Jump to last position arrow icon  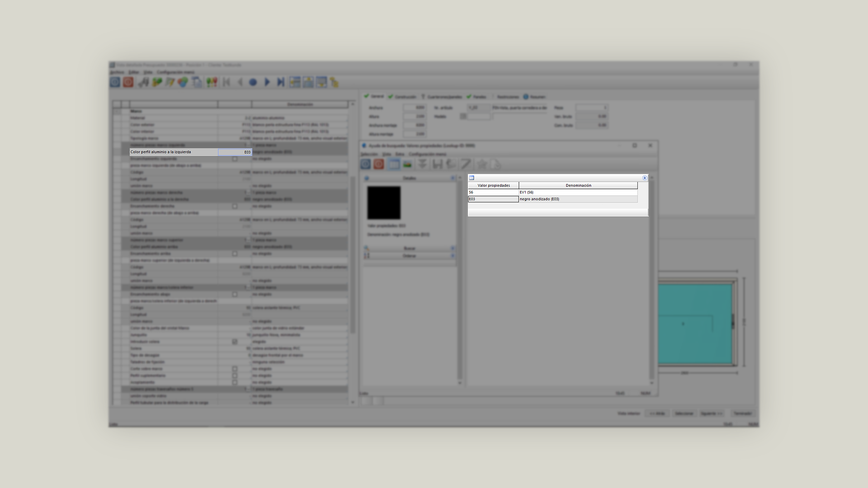pos(281,82)
